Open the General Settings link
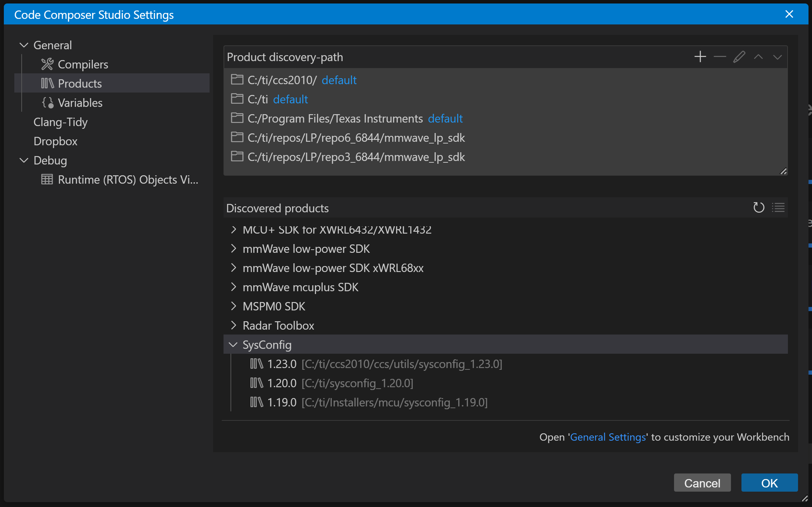The width and height of the screenshot is (812, 507). coord(608,437)
